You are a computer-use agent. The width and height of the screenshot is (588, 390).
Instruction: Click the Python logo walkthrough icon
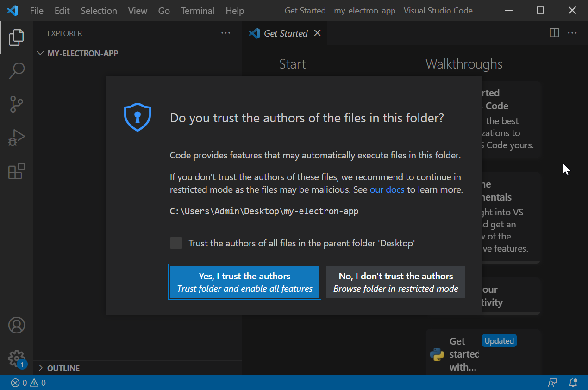click(437, 354)
